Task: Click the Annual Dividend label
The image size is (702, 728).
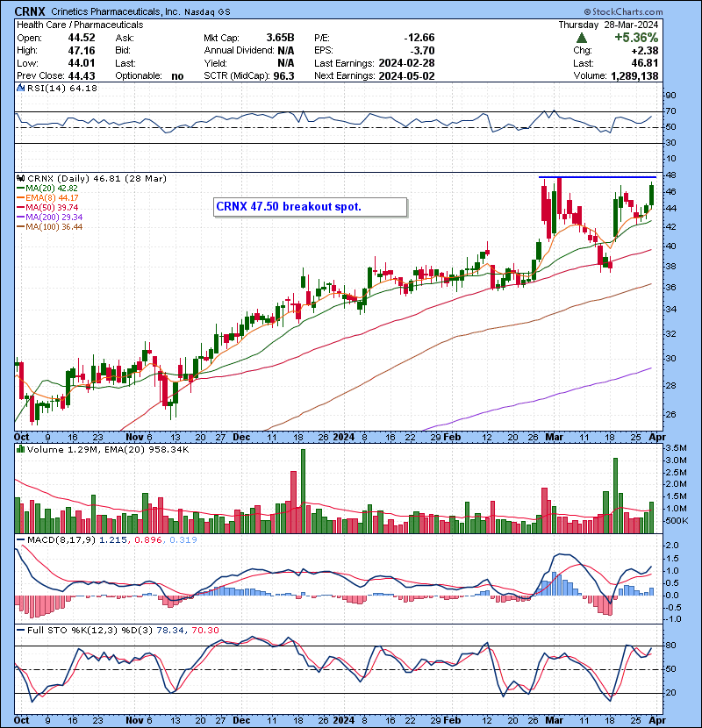Action: pos(239,50)
